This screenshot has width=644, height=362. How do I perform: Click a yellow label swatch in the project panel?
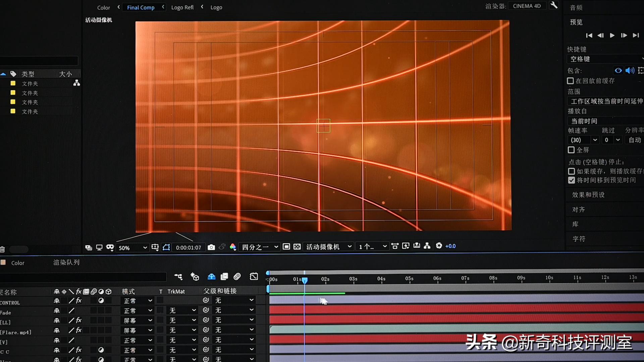pyautogui.click(x=13, y=83)
